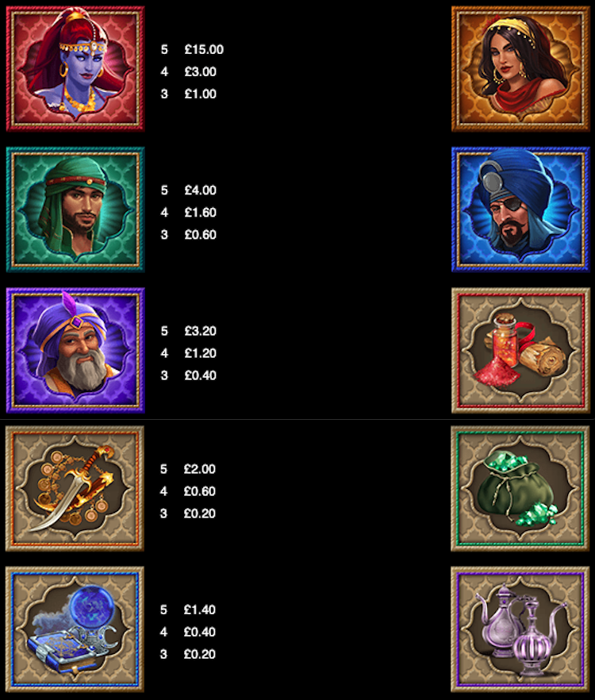The image size is (595, 700).
Task: Select the £1.60 payout value
Action: pyautogui.click(x=201, y=213)
